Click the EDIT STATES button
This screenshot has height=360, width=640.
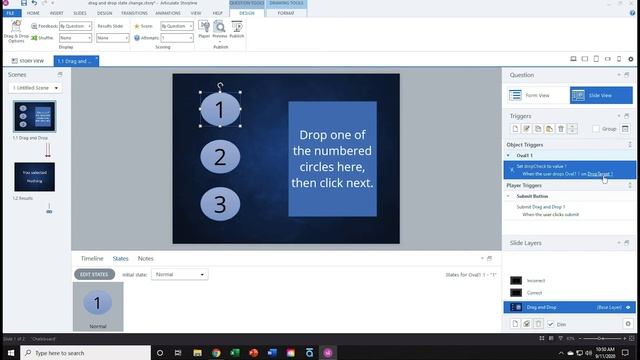(x=94, y=274)
